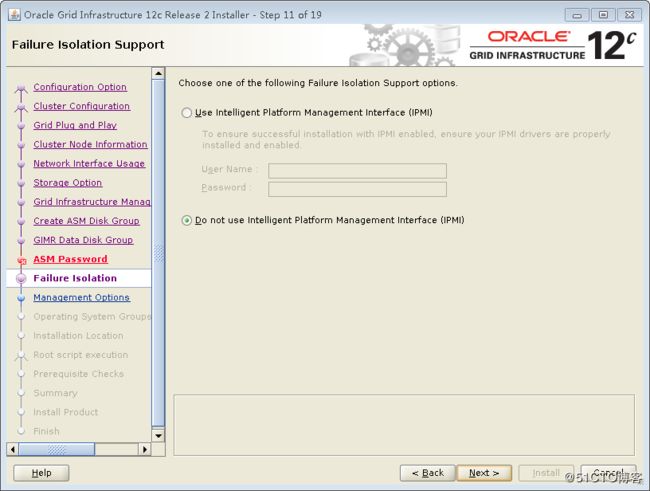Close the installer window
The height and width of the screenshot is (491, 650).
[x=630, y=15]
